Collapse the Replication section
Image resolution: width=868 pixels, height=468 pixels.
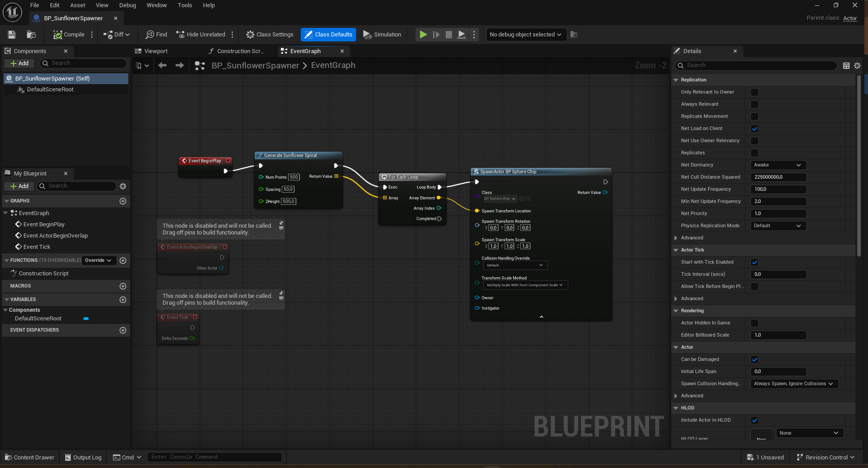(676, 80)
